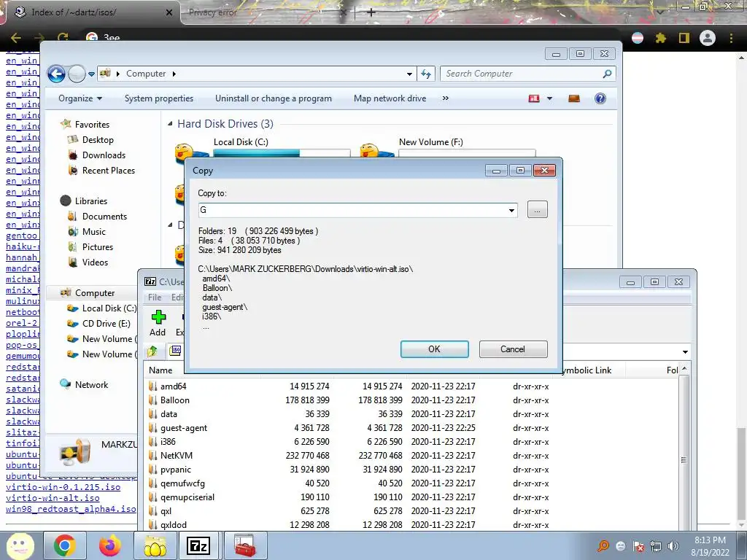Select the qemufwcfg folder row
This screenshot has height=560, width=747.
182,483
